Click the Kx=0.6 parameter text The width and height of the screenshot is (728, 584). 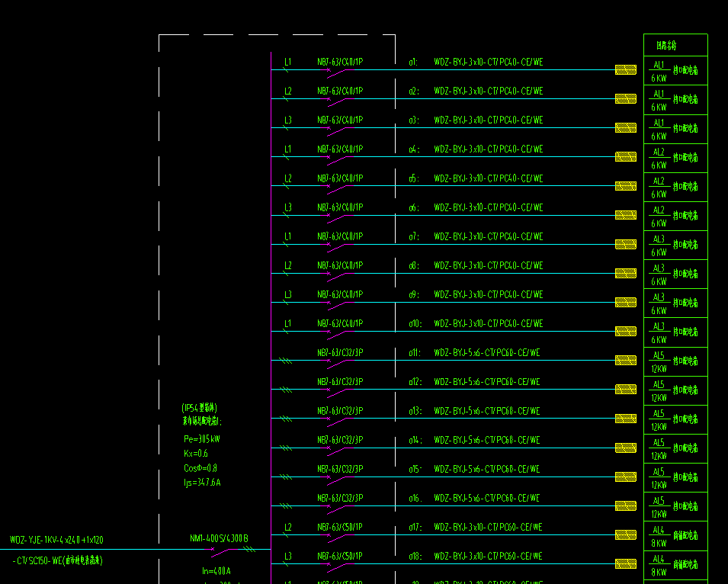[x=196, y=453]
